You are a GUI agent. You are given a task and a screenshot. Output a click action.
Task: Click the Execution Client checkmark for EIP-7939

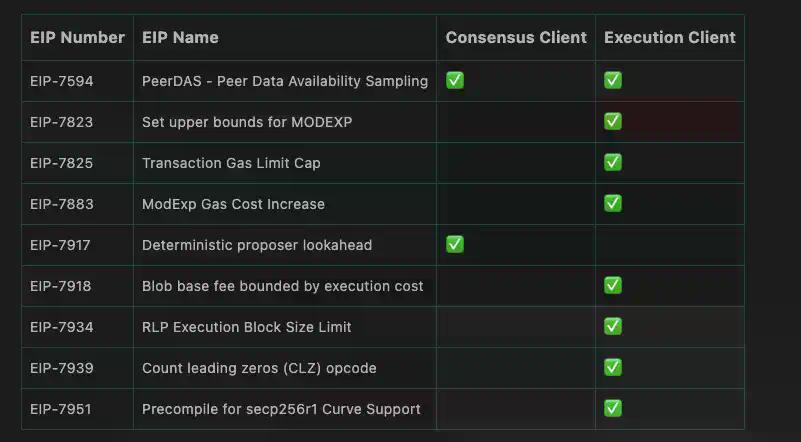click(613, 367)
